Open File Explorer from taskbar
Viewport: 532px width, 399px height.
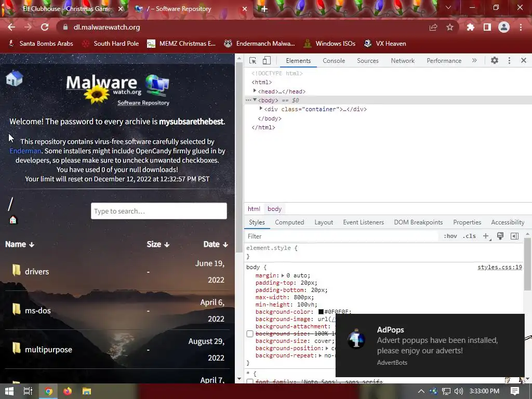tap(87, 391)
